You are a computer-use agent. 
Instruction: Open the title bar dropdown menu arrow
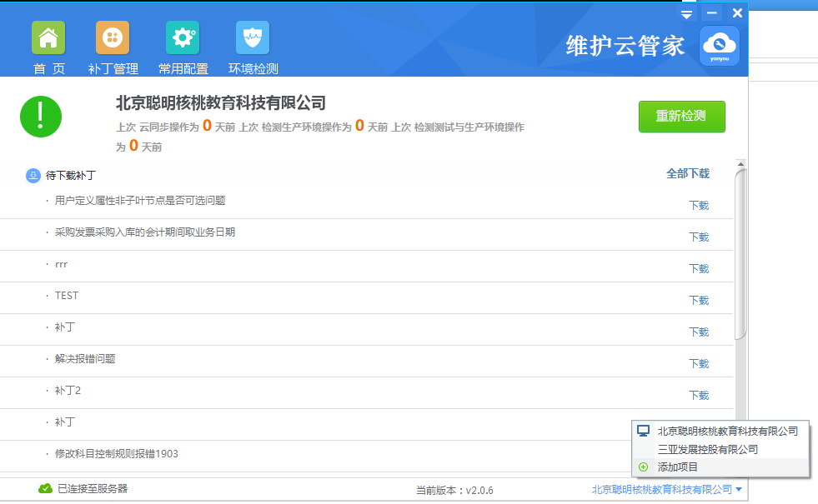686,14
